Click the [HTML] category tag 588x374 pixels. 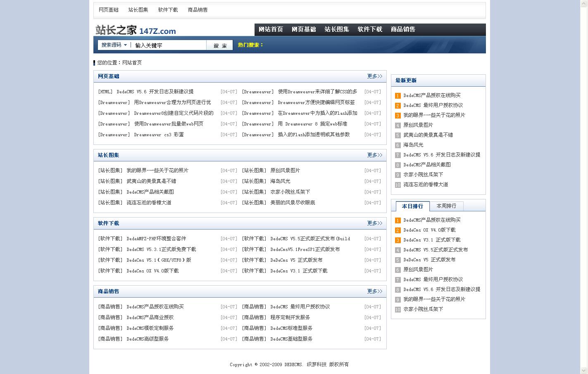coord(105,92)
